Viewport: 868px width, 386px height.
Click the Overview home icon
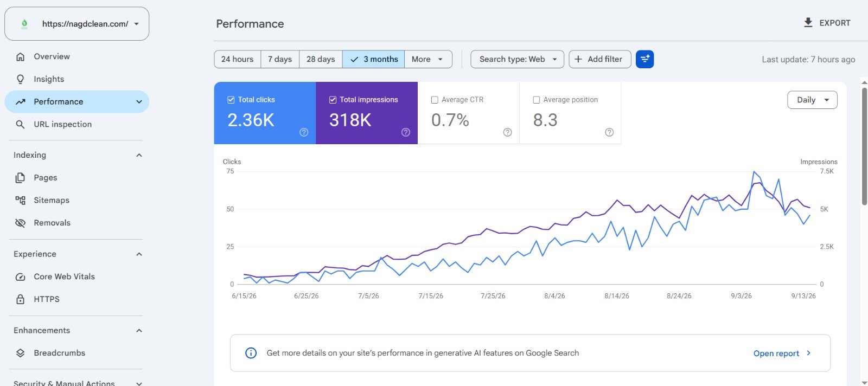coord(20,56)
